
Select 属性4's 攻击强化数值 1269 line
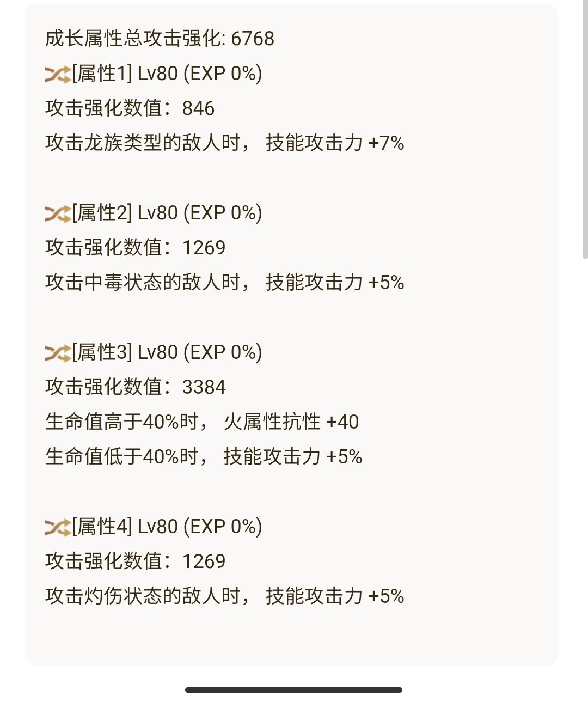tap(135, 561)
